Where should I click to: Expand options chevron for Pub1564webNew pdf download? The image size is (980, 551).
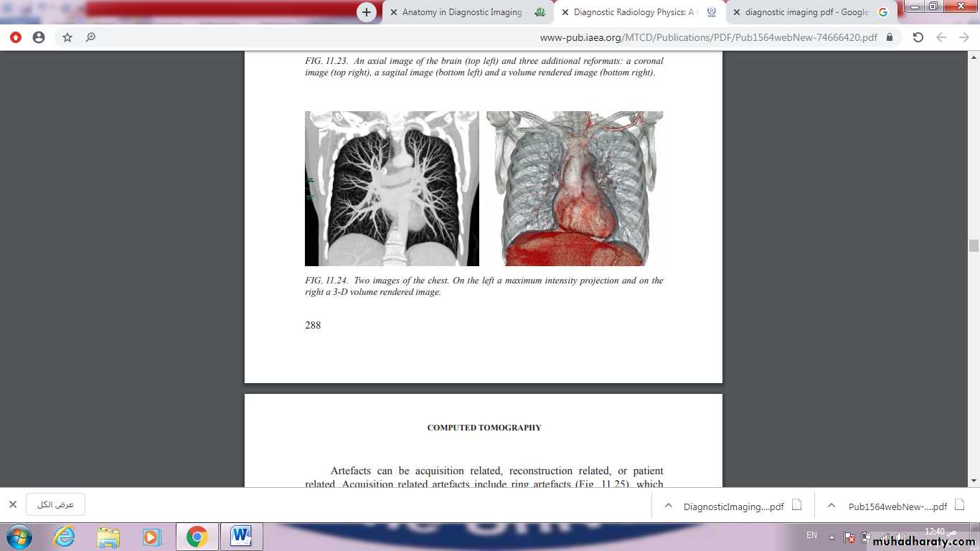click(831, 506)
